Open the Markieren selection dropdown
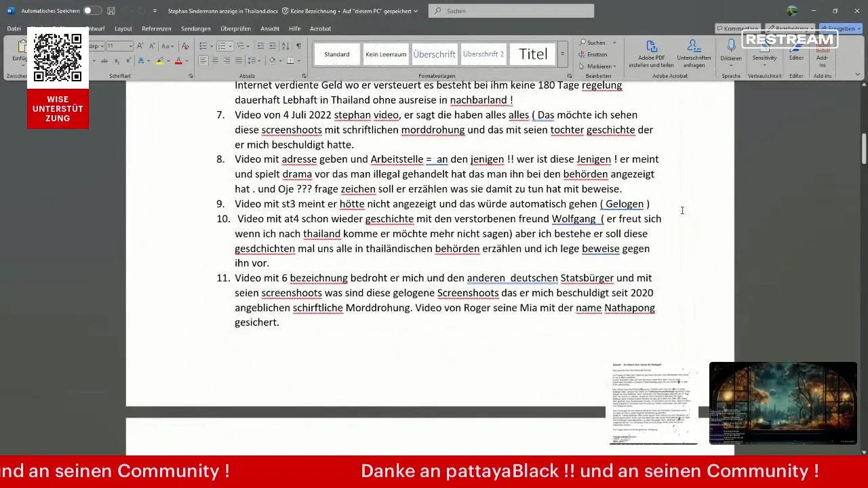The height and width of the screenshot is (488, 868). coord(597,66)
